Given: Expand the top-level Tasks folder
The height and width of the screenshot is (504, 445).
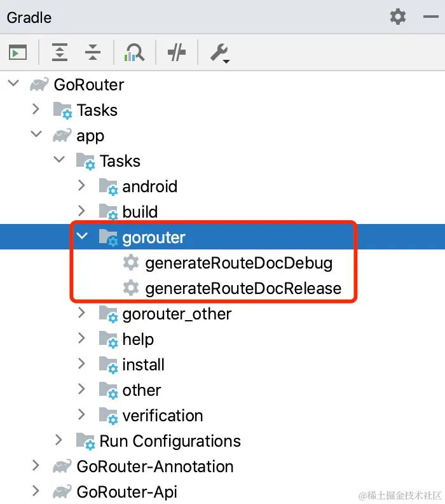Looking at the screenshot, I should pos(36,109).
